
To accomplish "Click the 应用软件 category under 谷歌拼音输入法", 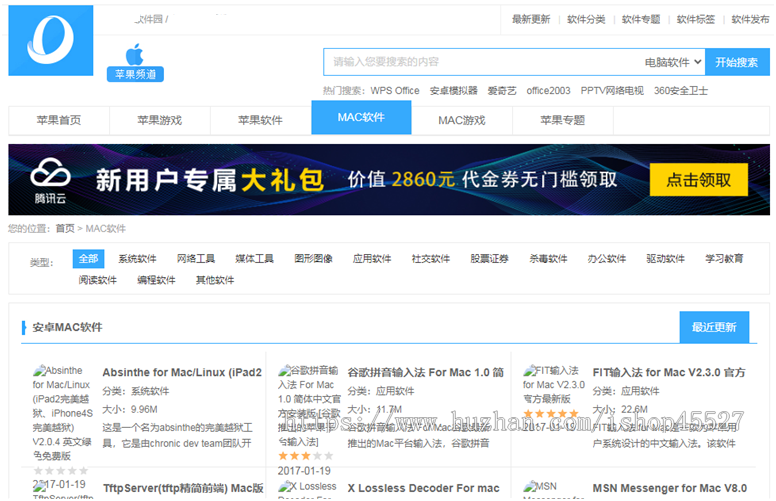I will 395,391.
